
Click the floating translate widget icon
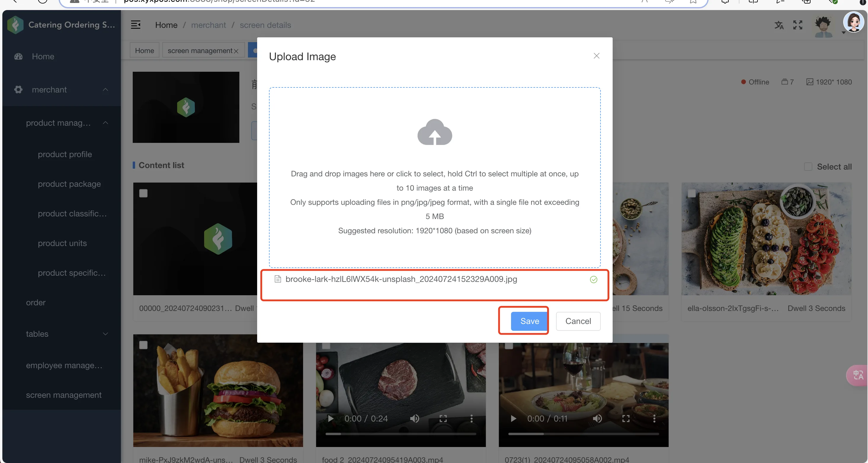tap(858, 375)
